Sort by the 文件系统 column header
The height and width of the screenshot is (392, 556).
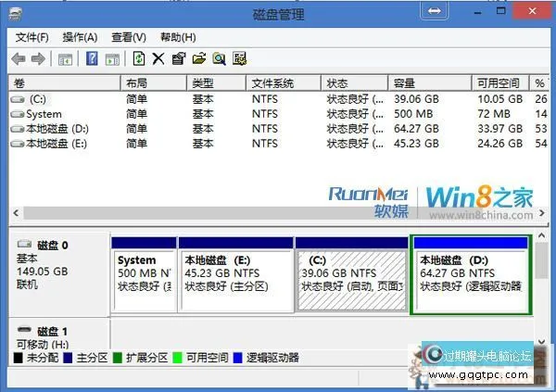284,83
